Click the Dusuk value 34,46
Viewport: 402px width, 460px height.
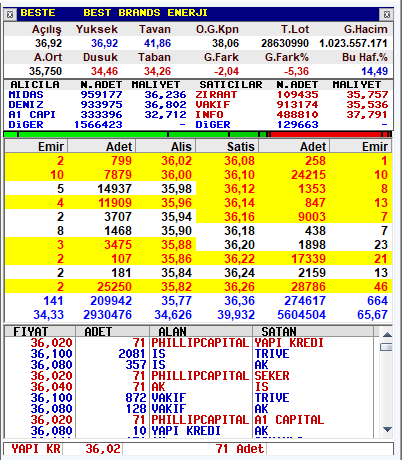coord(104,71)
